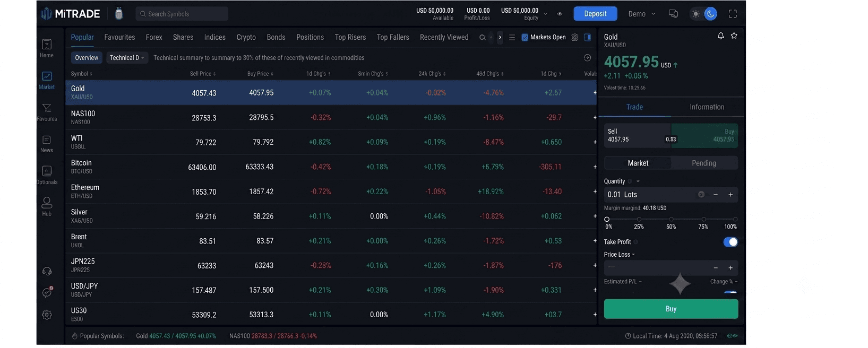Viewport: 868px width, 348px height.
Task: Set margin slider to 50%
Action: (671, 219)
